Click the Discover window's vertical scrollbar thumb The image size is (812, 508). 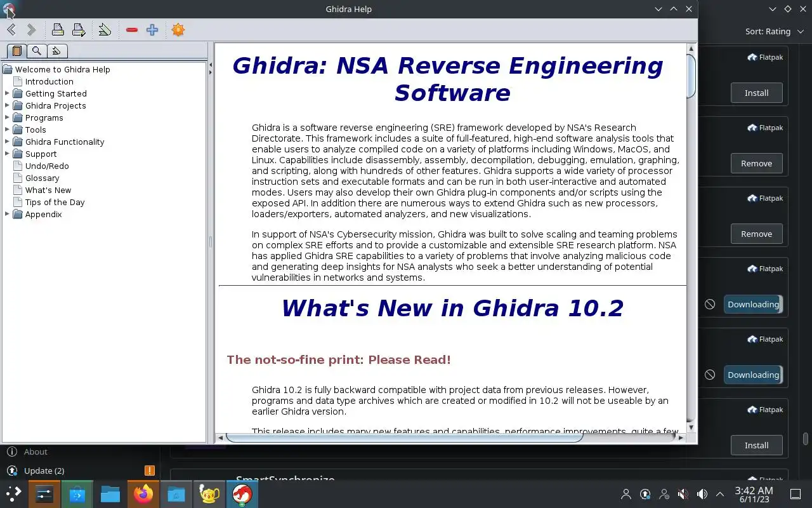point(806,439)
